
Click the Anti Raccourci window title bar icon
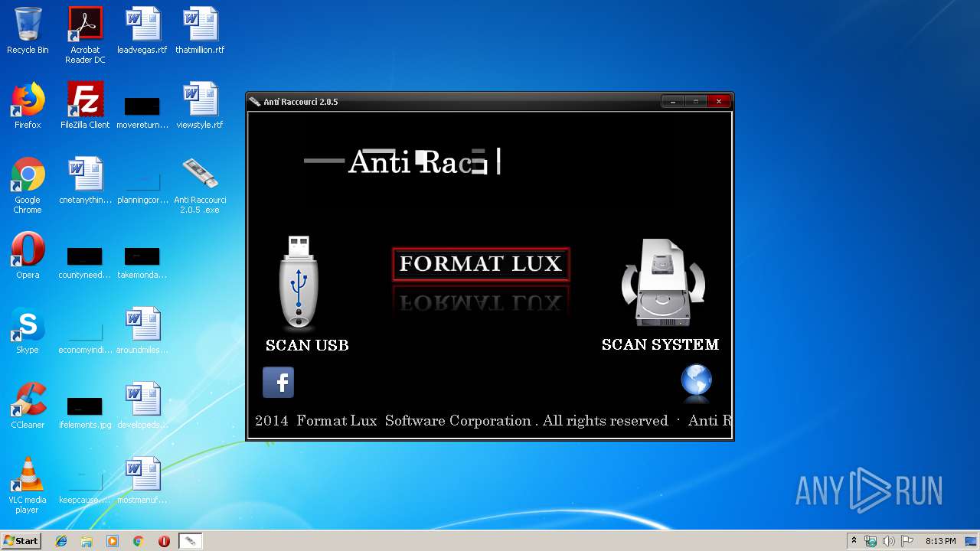[255, 102]
